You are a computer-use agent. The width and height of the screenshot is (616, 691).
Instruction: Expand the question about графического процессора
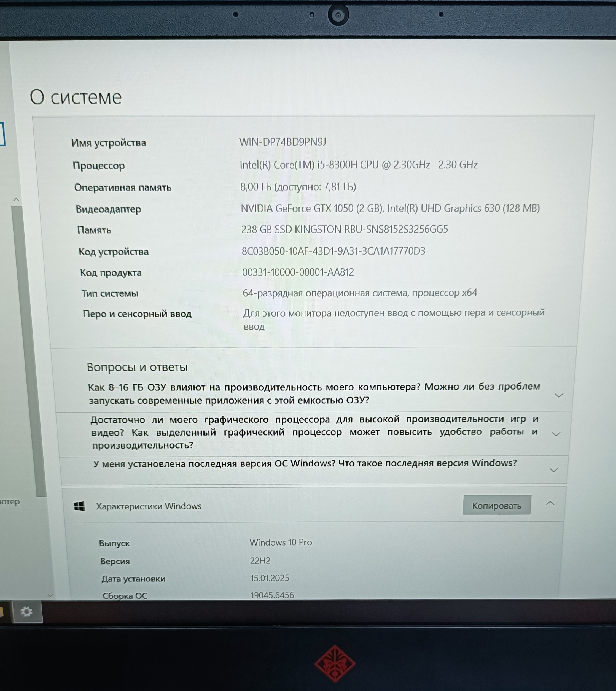(556, 434)
